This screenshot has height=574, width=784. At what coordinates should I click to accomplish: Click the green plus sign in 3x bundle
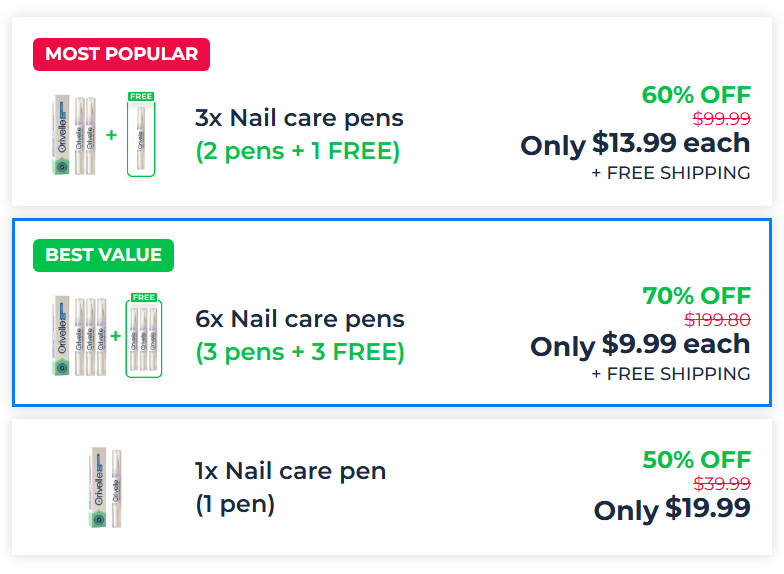point(112,135)
